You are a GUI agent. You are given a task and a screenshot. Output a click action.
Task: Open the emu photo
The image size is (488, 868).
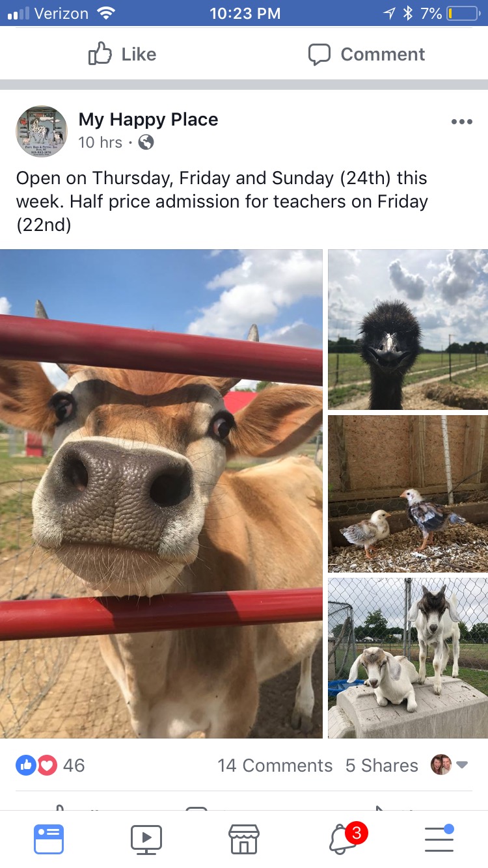point(408,330)
